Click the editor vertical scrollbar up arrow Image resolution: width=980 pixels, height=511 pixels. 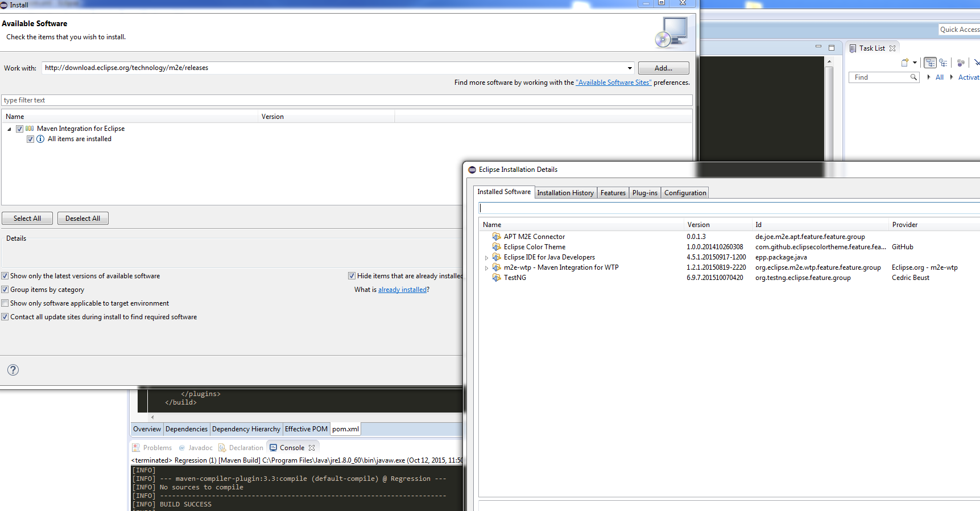(829, 61)
